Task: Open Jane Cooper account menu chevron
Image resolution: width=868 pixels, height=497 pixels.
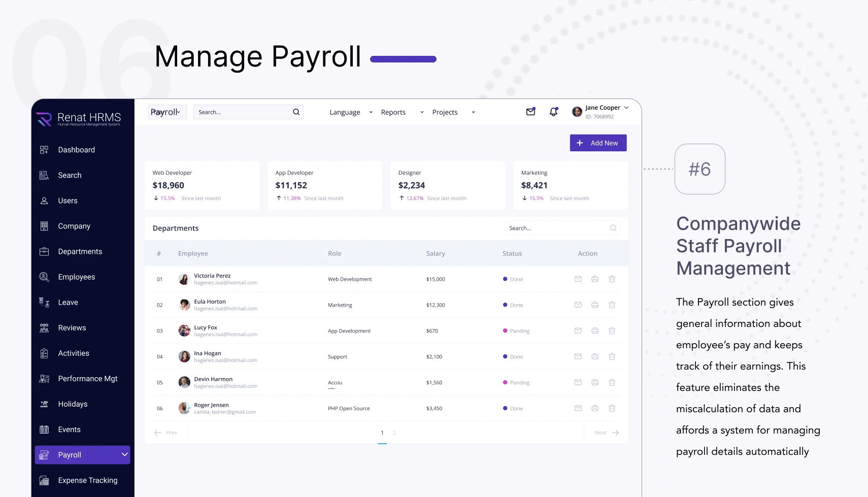Action: tap(626, 108)
